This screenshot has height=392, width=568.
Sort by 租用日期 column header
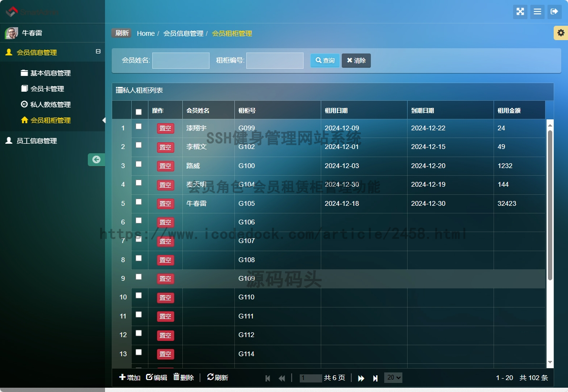point(364,110)
